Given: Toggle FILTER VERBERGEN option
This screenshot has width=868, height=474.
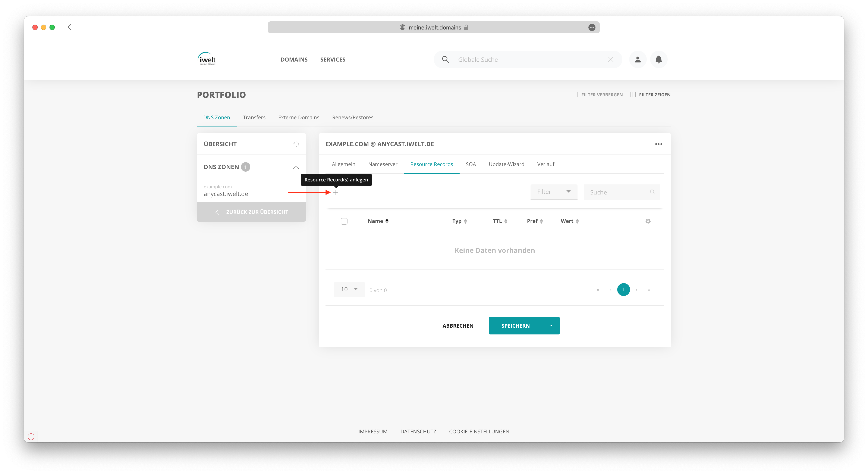Looking at the screenshot, I should tap(597, 95).
